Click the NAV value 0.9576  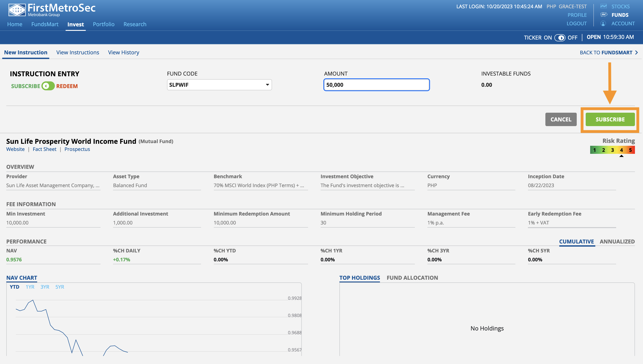coord(14,260)
